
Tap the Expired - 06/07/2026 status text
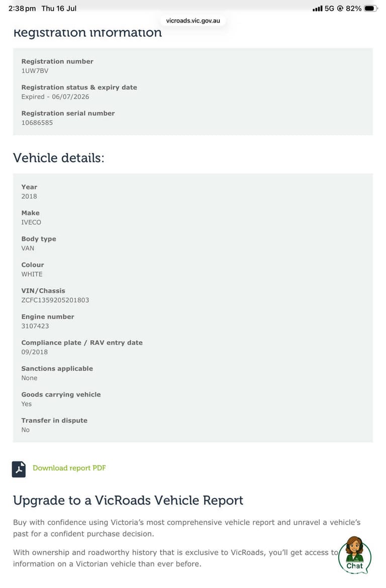(55, 97)
